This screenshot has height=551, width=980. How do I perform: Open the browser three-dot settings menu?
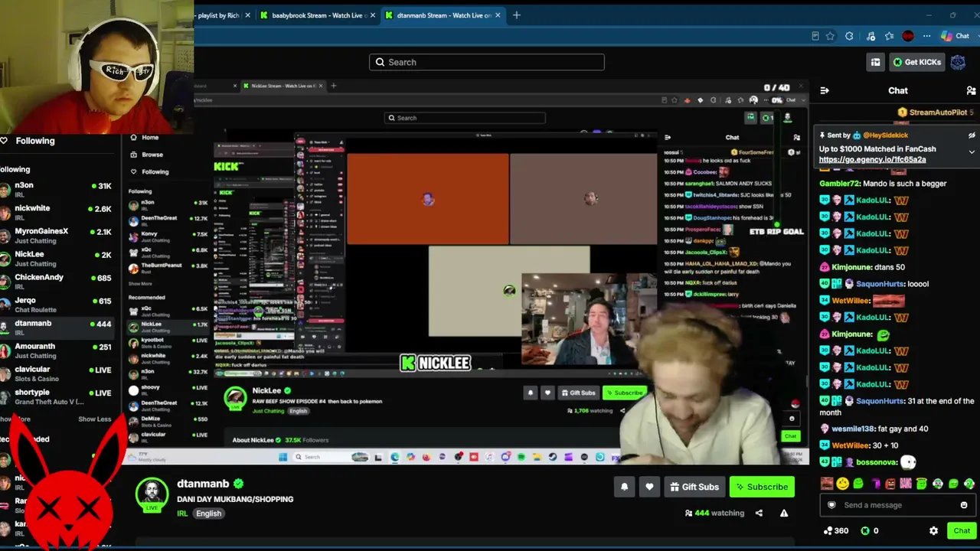coord(926,36)
